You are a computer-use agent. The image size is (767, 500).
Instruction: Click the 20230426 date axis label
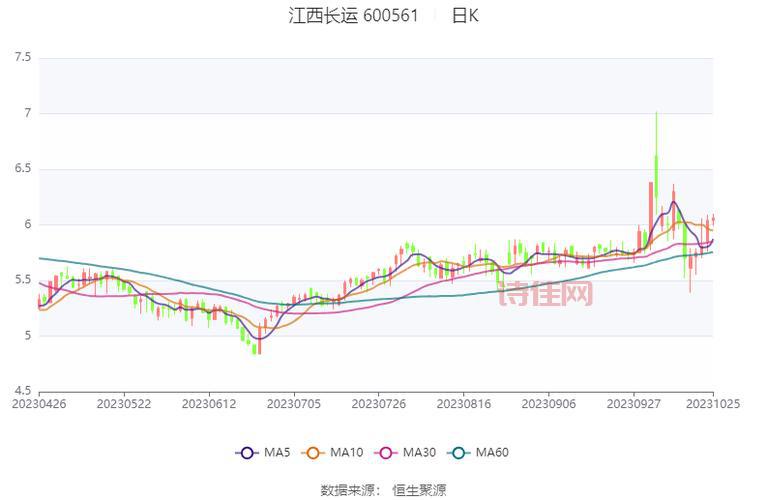point(39,404)
